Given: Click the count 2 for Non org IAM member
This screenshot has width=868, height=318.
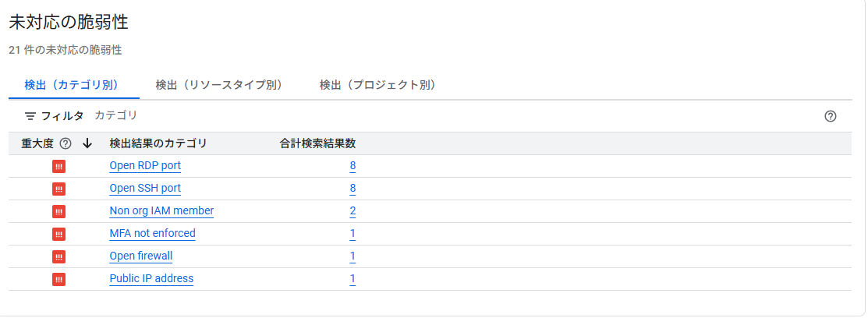Looking at the screenshot, I should click(x=353, y=210).
